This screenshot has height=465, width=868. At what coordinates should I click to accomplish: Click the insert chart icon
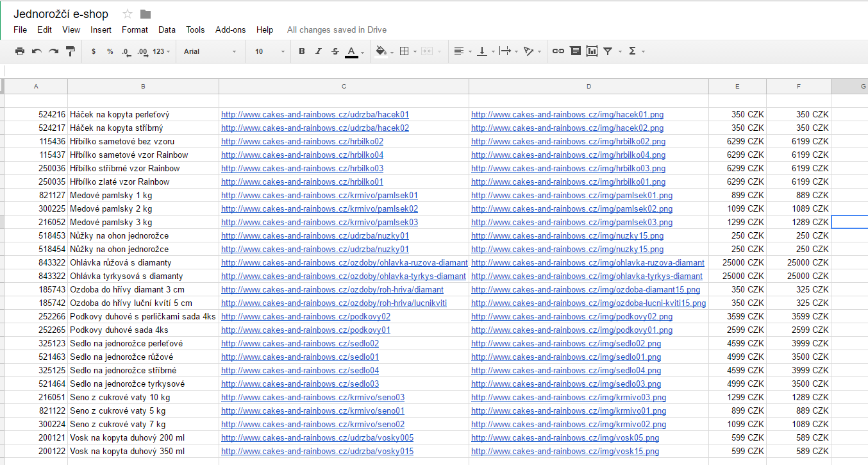tap(592, 51)
